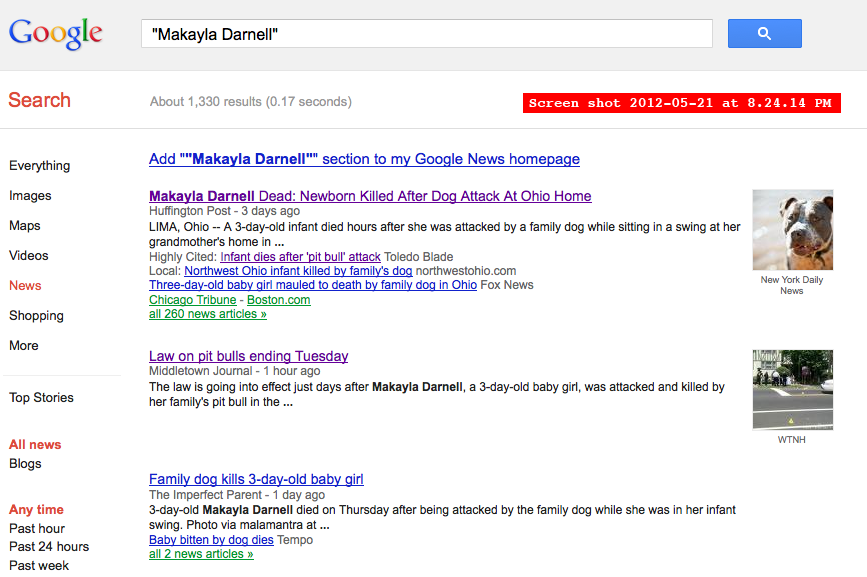Click the Fox News source name
867x577 pixels.
tap(507, 285)
